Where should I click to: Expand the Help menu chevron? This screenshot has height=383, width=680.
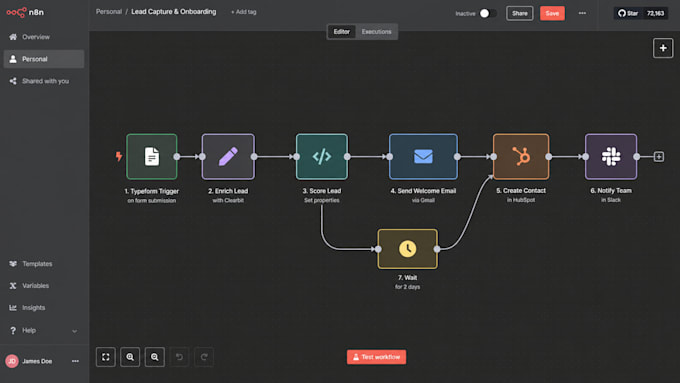point(75,331)
